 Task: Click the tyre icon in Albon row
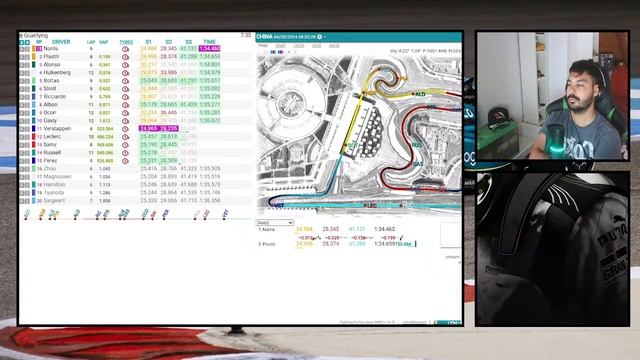tap(125, 105)
